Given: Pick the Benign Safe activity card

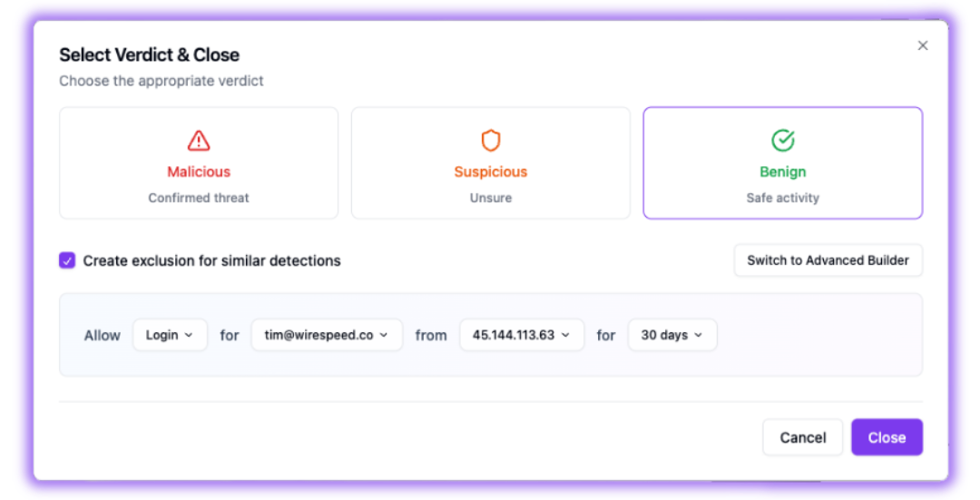Looking at the screenshot, I should 783,163.
